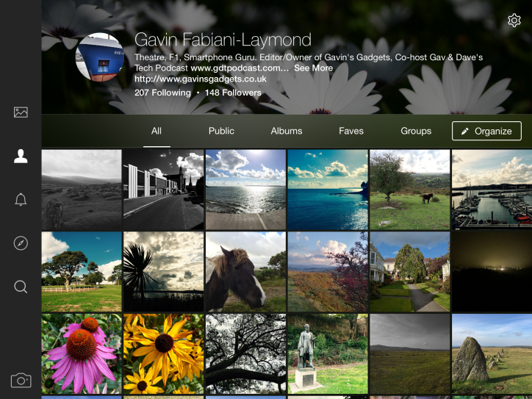View the 207 Following list
The height and width of the screenshot is (399, 532).
[162, 93]
